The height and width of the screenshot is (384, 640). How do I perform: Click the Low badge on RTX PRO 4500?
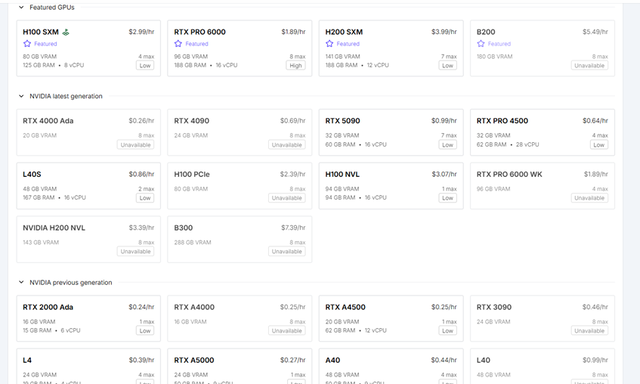(599, 145)
